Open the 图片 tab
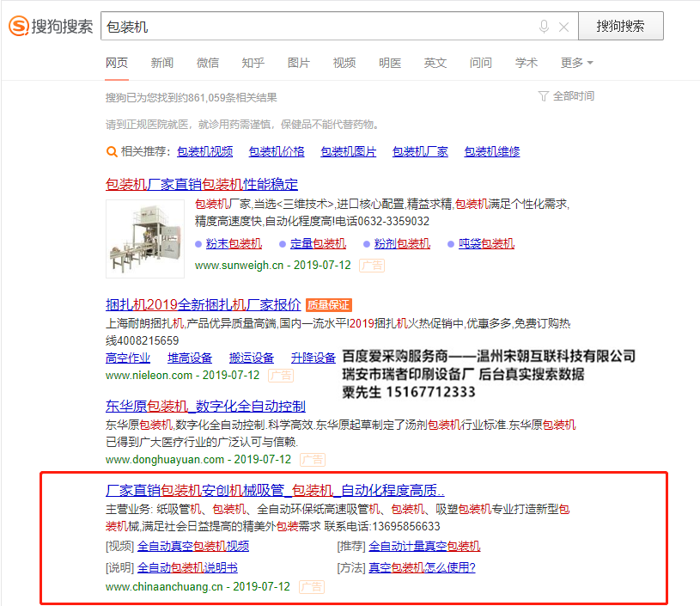700x606 pixels. tap(299, 63)
